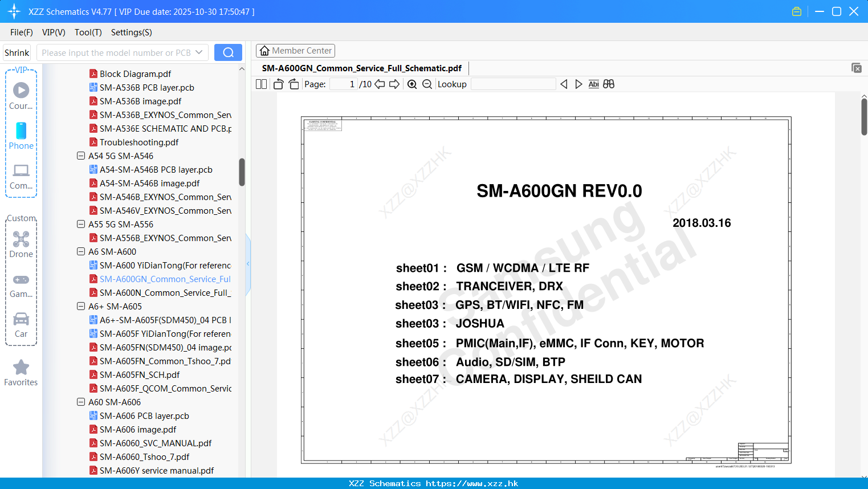Open SM-A606 PCB layer.pcb
Viewport: 868px width, 489px height.
point(139,415)
